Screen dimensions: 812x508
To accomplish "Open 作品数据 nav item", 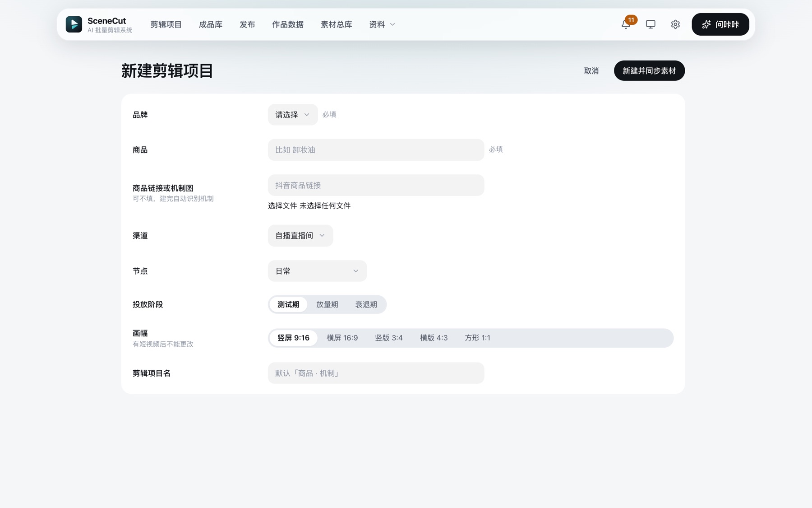I will pos(288,24).
